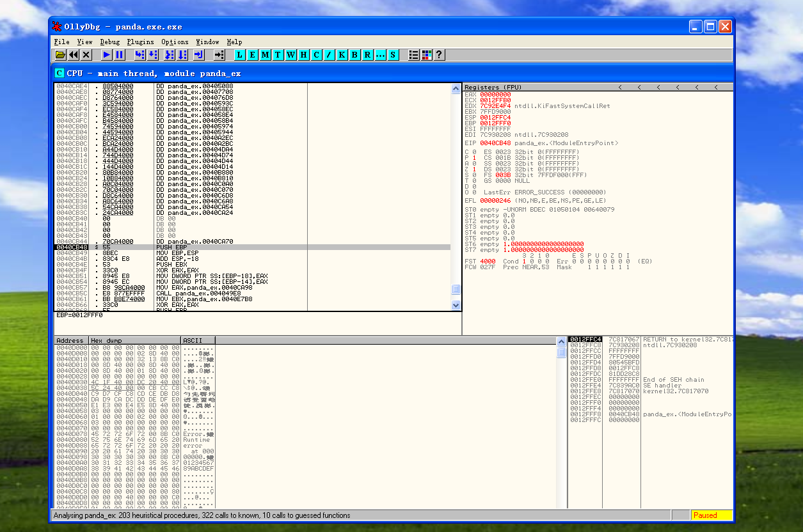Open the Debug menu
This screenshot has width=803, height=532.
109,42
